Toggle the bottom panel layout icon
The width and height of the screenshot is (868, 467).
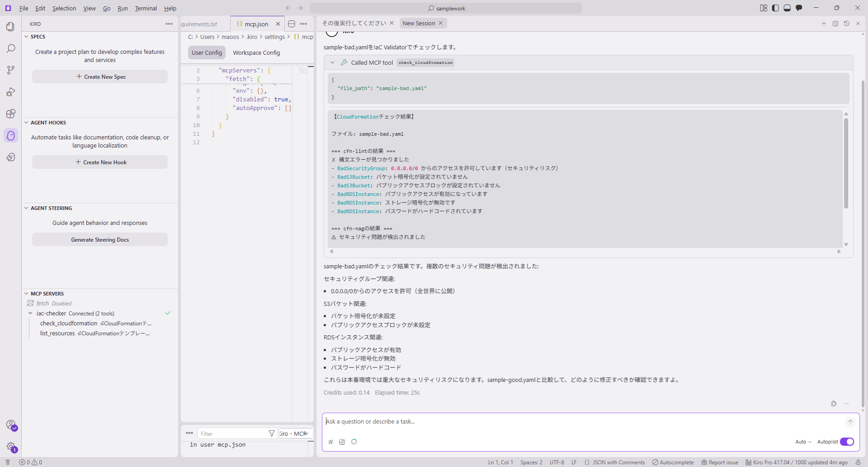click(787, 8)
